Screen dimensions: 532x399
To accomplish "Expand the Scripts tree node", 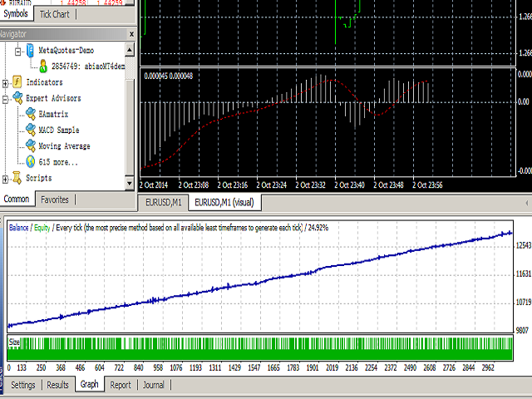I will (5, 180).
